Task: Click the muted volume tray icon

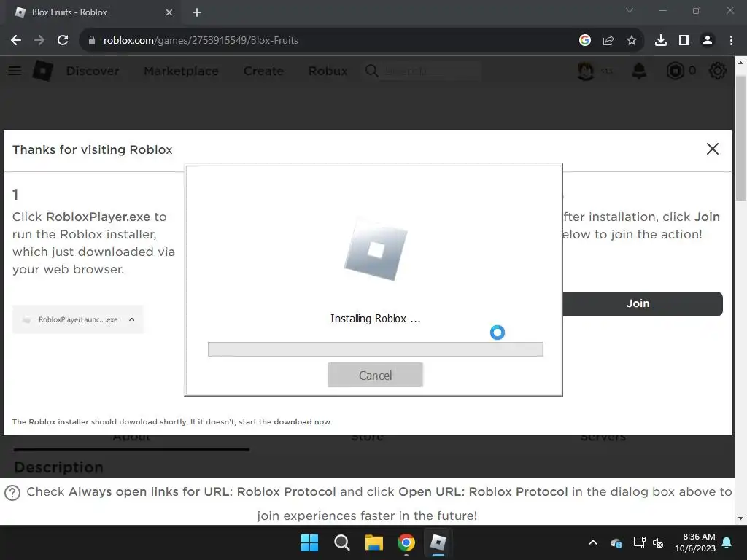Action: coord(659,542)
